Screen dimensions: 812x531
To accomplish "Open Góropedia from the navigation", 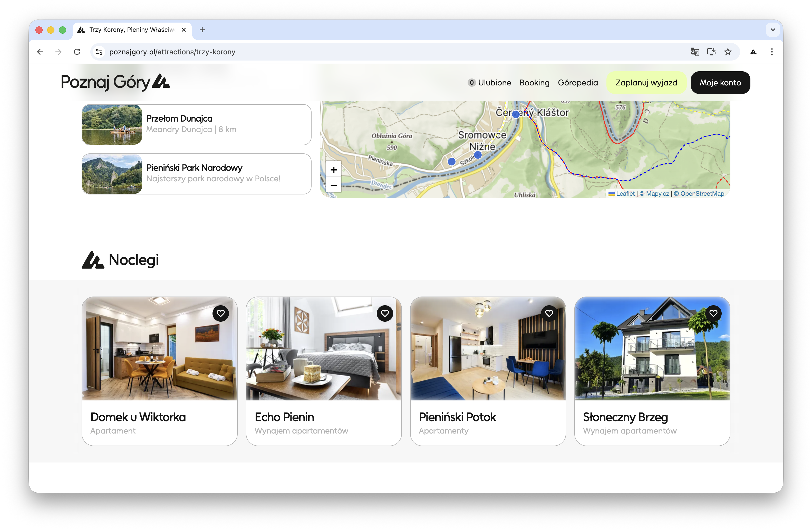I will click(578, 83).
